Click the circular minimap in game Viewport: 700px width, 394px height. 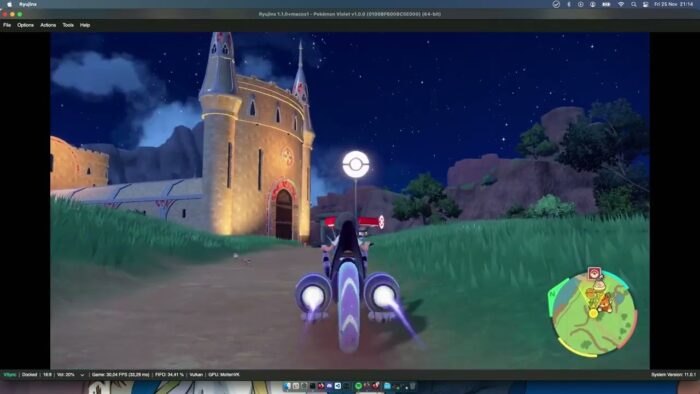pos(593,314)
